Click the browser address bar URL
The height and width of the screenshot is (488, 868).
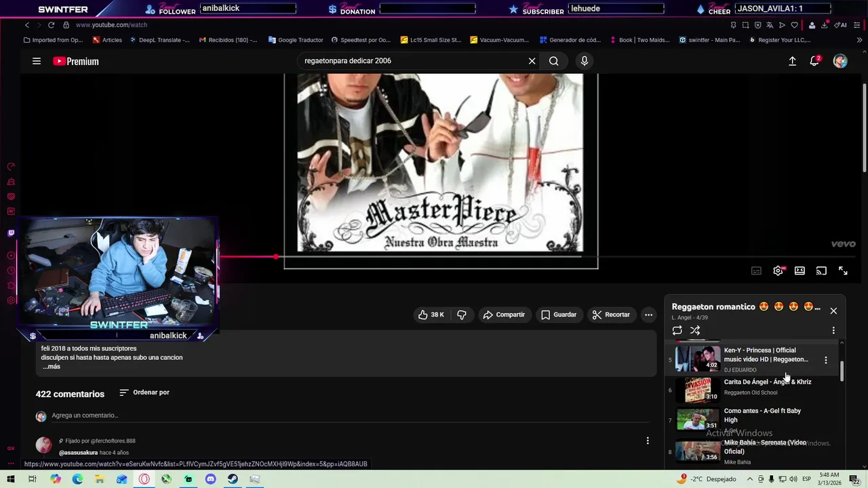click(111, 25)
